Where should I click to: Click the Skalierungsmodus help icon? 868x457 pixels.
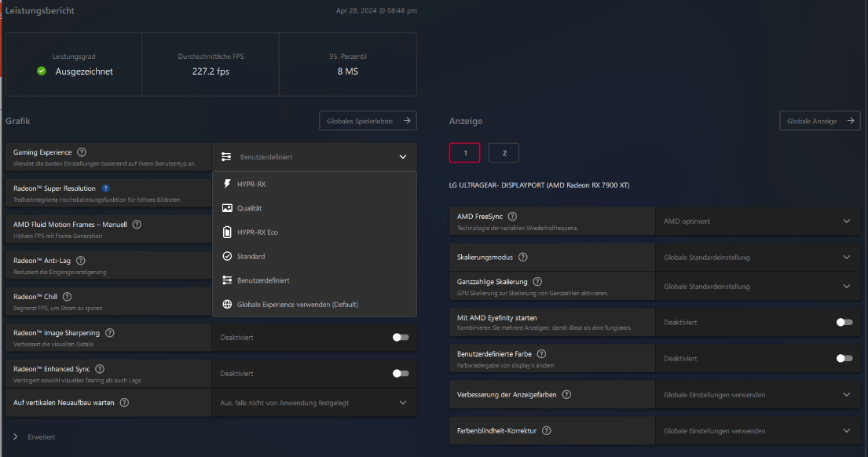tap(522, 258)
